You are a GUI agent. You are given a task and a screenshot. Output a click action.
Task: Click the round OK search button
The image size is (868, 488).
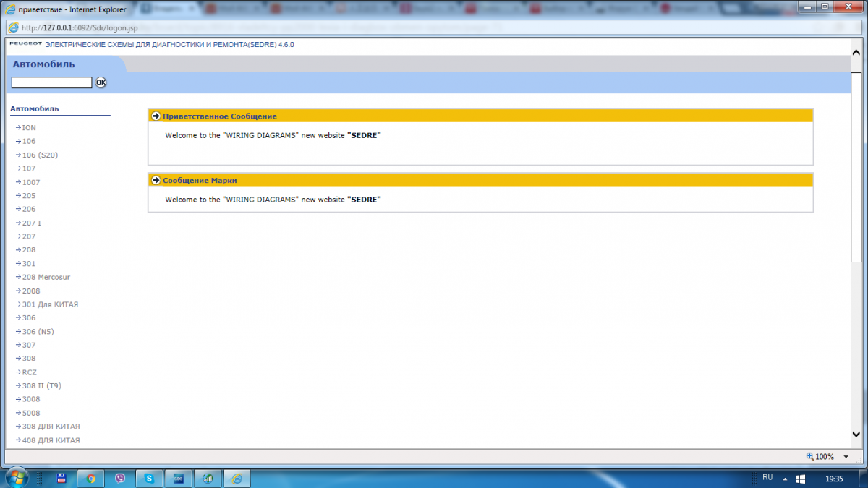101,82
